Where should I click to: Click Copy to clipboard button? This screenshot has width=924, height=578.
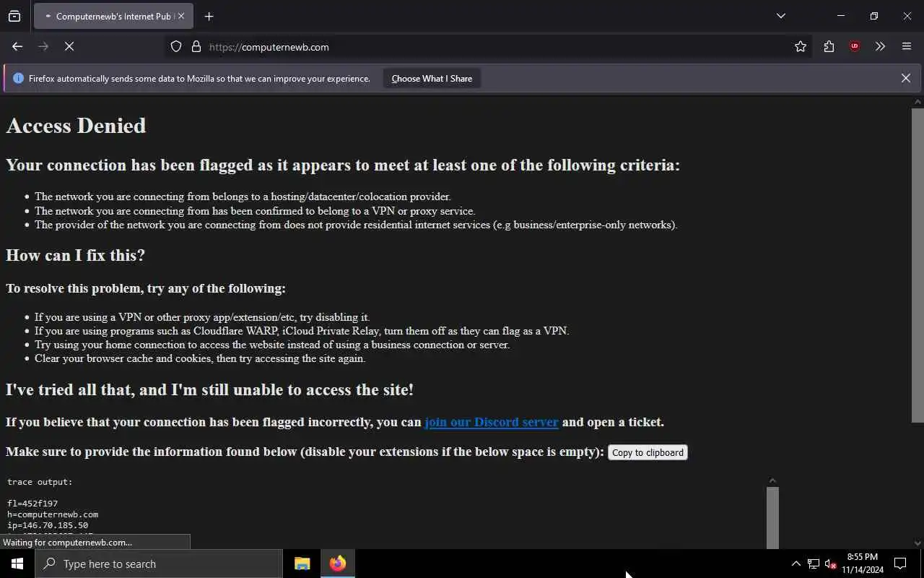click(648, 452)
